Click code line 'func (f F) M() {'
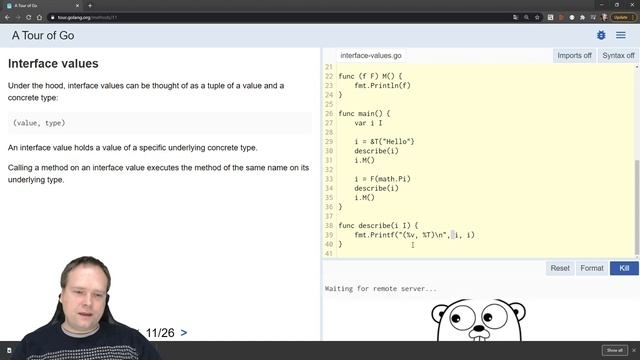Viewport: 640px width, 360px height. 370,76
